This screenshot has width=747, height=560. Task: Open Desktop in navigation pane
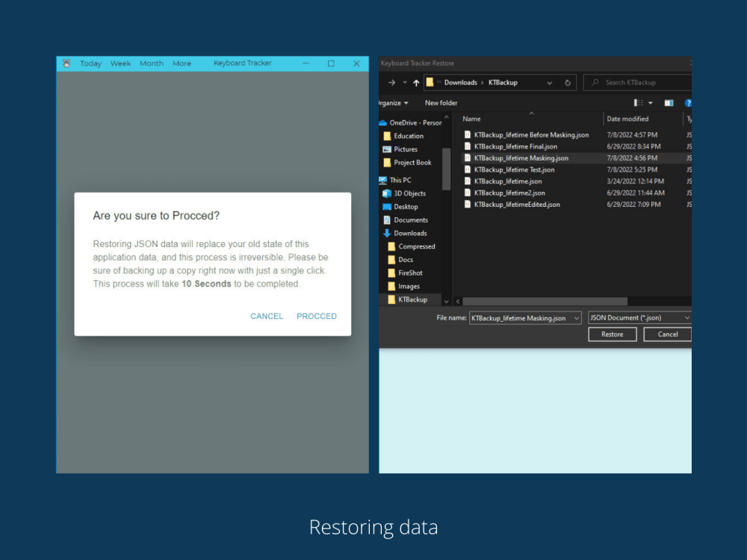[x=400, y=207]
